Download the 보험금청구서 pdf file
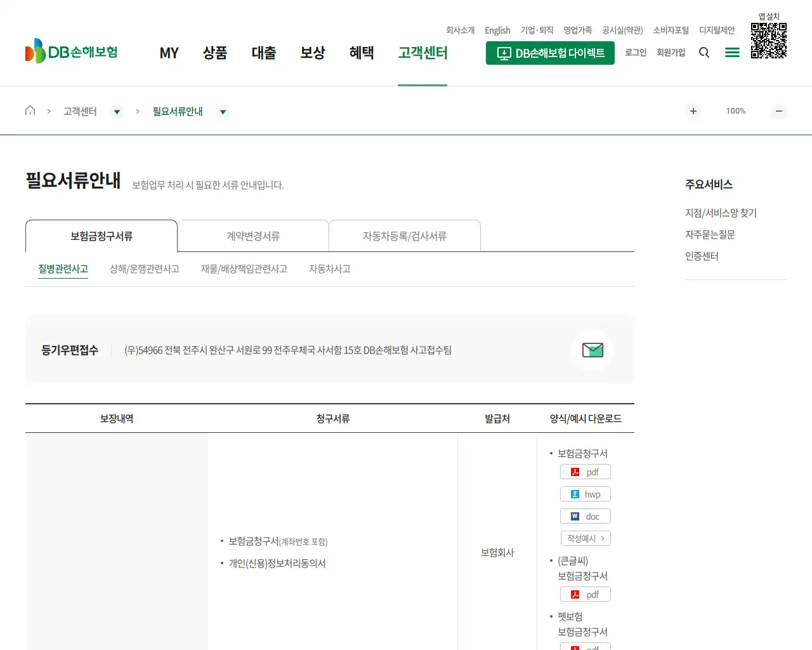The height and width of the screenshot is (650, 812). click(x=584, y=472)
